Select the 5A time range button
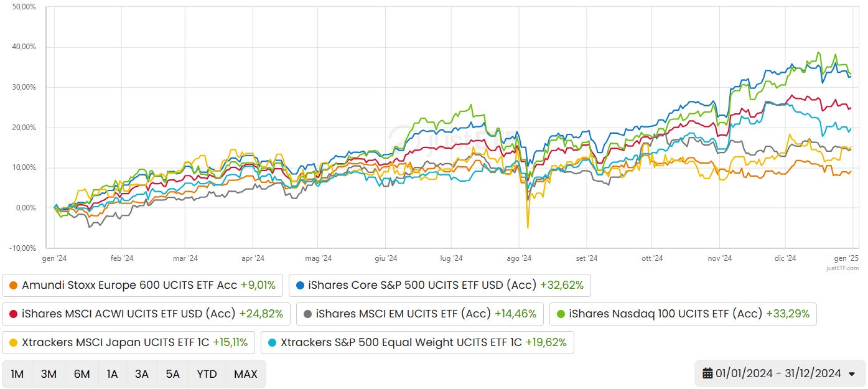Viewport: 868px width, 389px height. tap(173, 374)
